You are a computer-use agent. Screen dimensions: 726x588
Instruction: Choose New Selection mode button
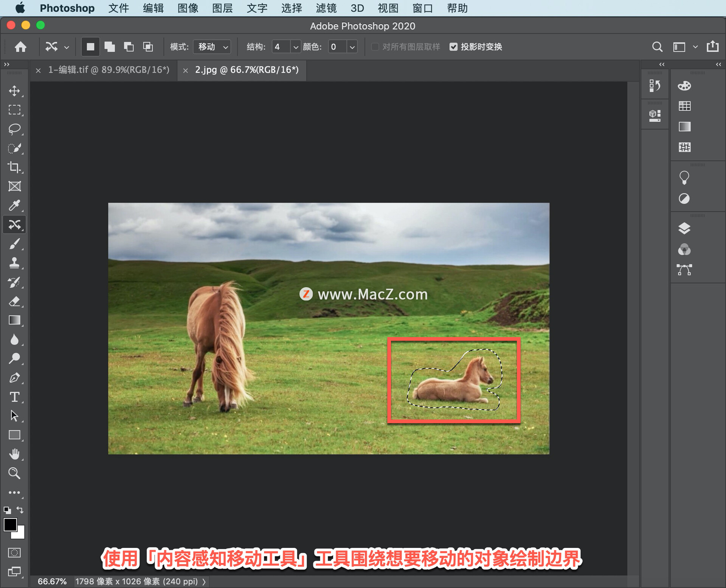click(90, 47)
